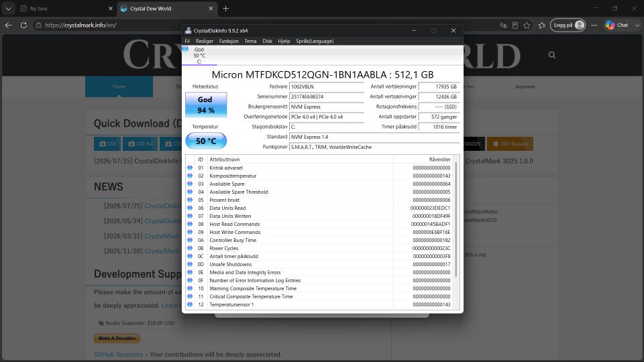Click status dot for Kritisk advarsel row
Screen dimensions: 644x362
pyautogui.click(x=190, y=168)
